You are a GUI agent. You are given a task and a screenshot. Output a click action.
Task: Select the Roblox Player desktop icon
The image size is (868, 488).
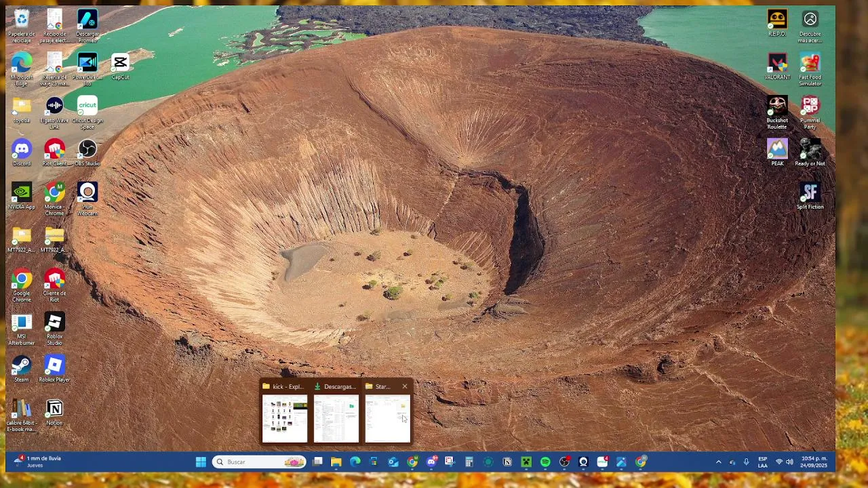(54, 369)
